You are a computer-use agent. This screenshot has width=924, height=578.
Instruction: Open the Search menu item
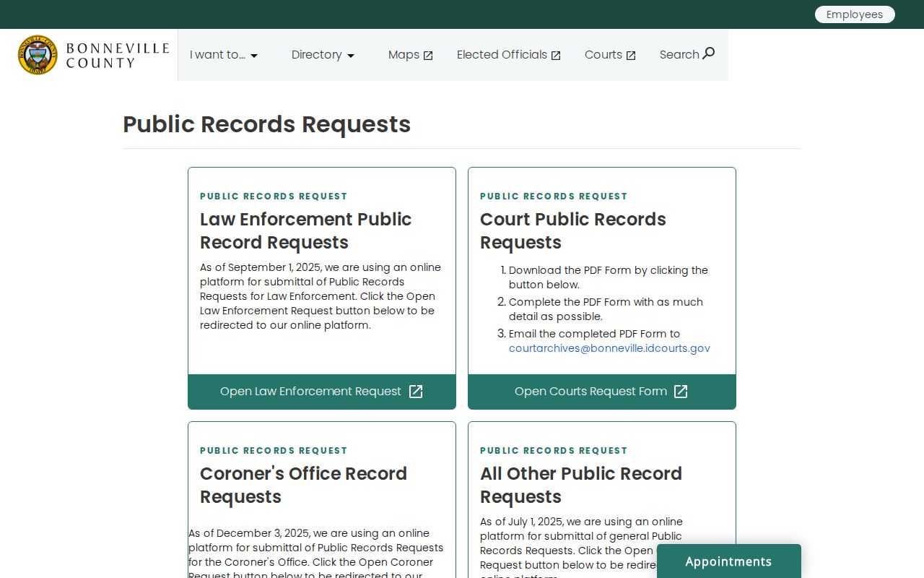tap(687, 54)
